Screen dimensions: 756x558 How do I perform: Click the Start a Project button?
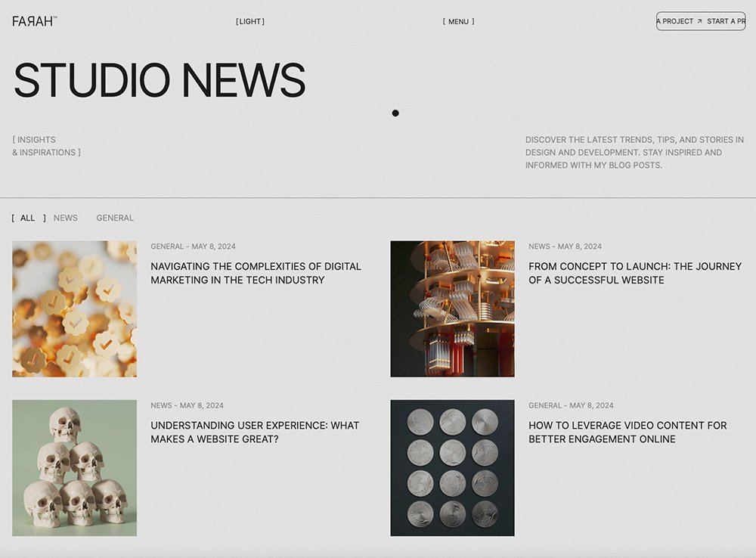700,21
